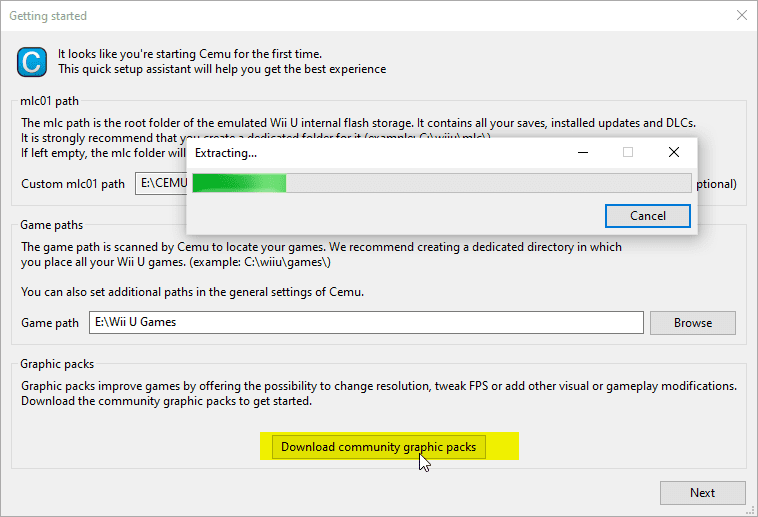
Task: Proceed with the Next button
Action: click(702, 492)
